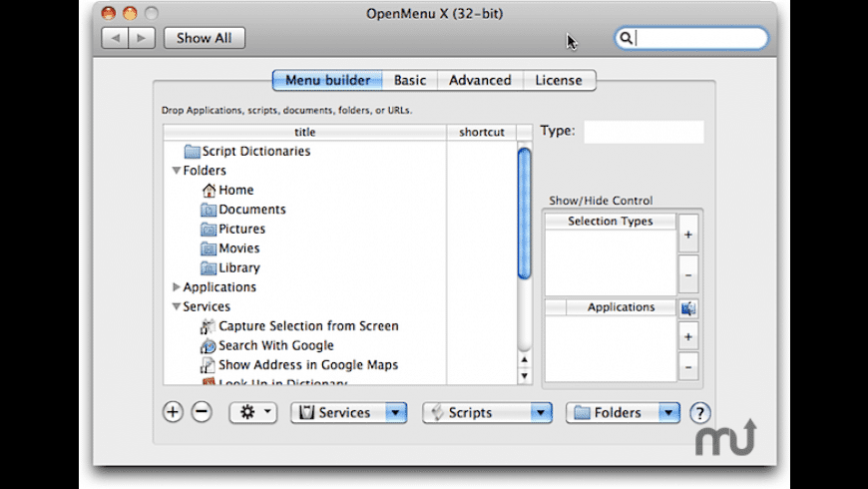The image size is (868, 489).
Task: Switch to the Advanced tab
Action: tap(480, 80)
